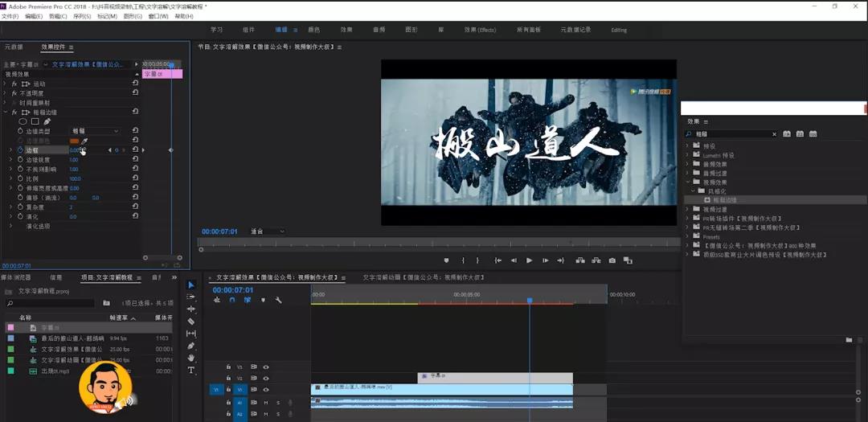Click the YUV Effects filter icon
Viewport: 868px width, 422px height.
(813, 134)
